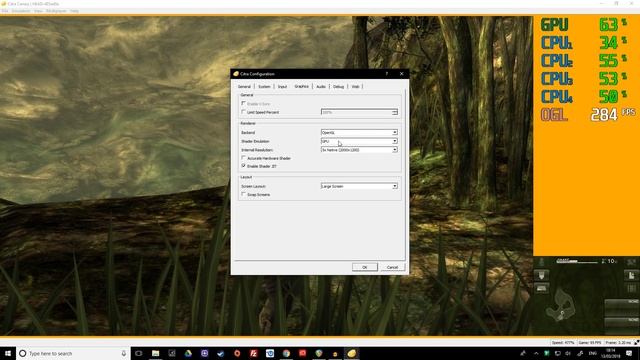640x360 pixels.
Task: Expand the Shader Emulation dropdown
Action: (359, 141)
